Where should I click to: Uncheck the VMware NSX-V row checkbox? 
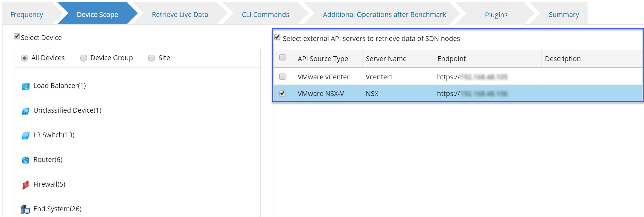(x=283, y=93)
